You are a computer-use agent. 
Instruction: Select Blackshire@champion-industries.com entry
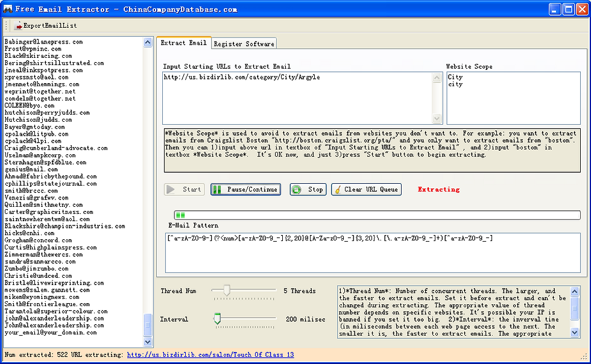(65, 227)
